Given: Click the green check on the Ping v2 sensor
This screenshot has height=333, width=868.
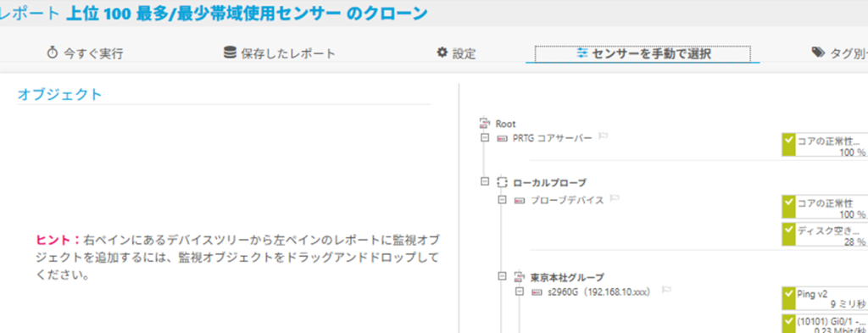Looking at the screenshot, I should 788,298.
